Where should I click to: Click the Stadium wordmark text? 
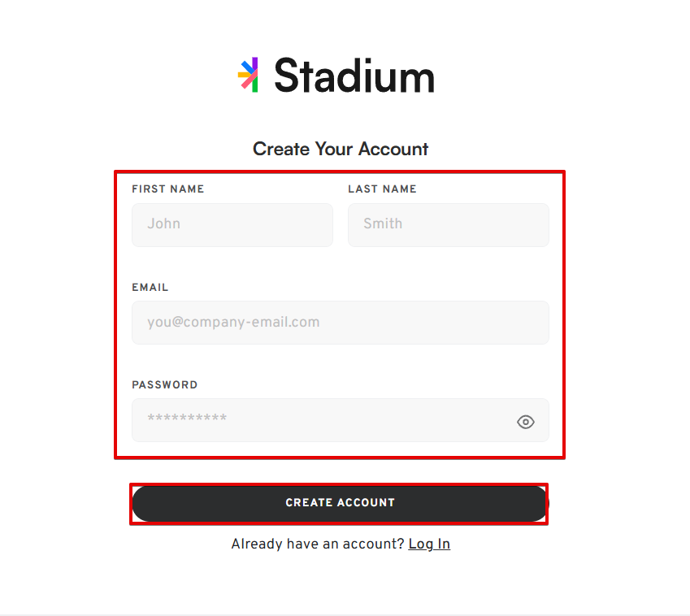[x=354, y=76]
